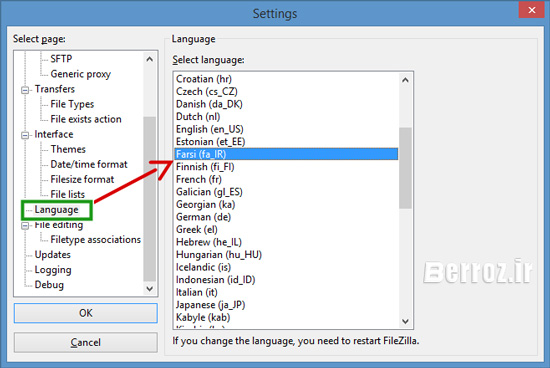550x368 pixels.
Task: Open the SFTP settings page
Action: coord(61,59)
